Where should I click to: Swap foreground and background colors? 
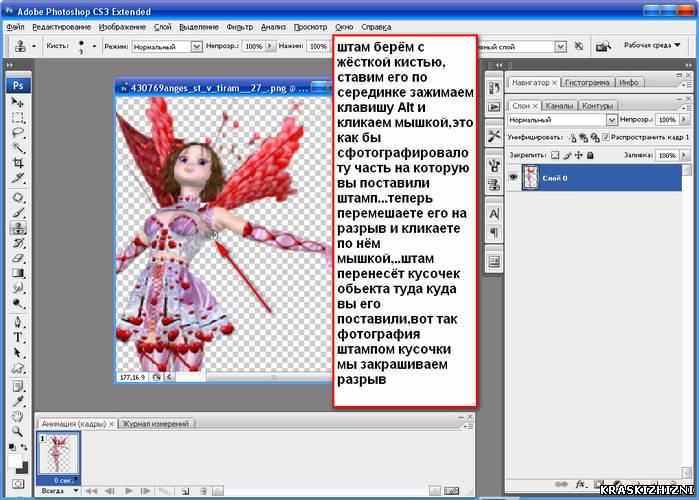(24, 447)
